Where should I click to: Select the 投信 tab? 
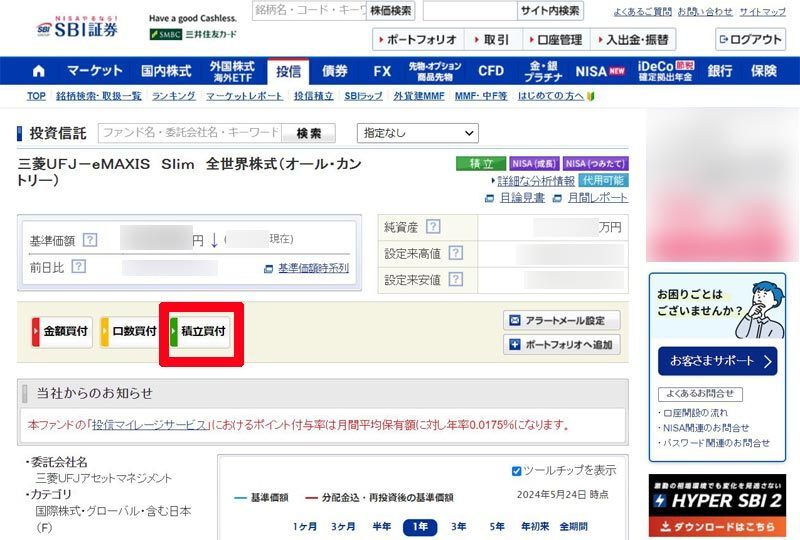point(288,71)
